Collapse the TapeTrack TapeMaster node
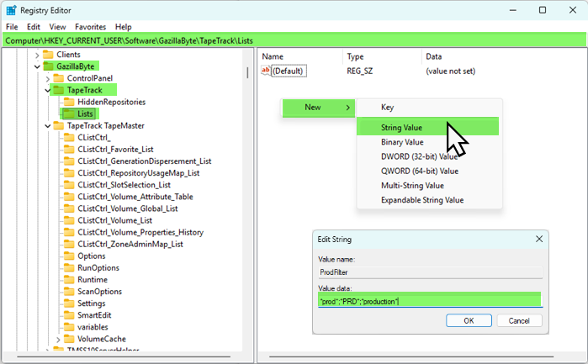Viewport: 588px width, 364px height. click(47, 125)
